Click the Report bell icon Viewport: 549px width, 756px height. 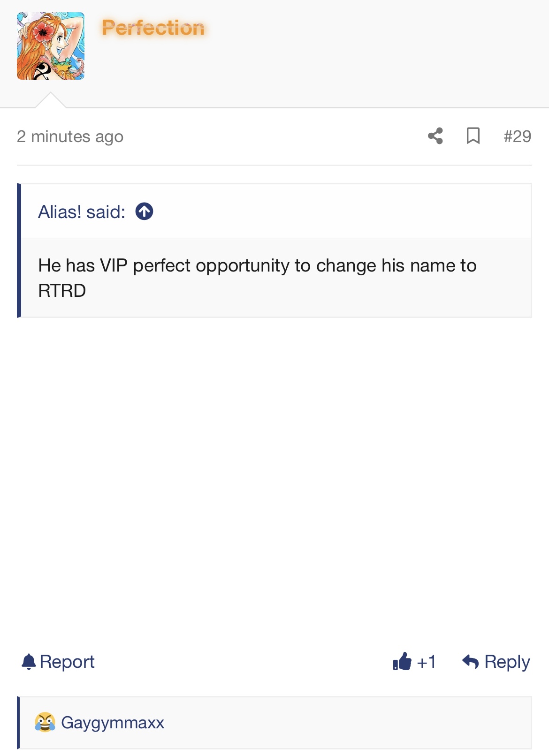[29, 662]
